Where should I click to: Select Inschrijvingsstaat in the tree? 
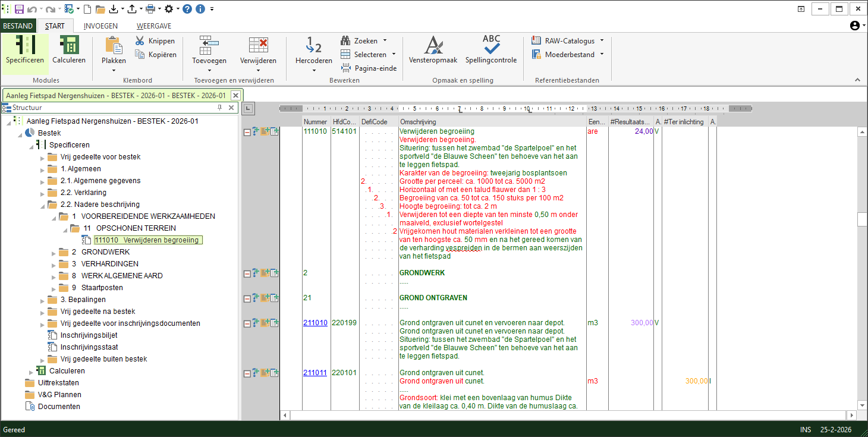pos(89,347)
